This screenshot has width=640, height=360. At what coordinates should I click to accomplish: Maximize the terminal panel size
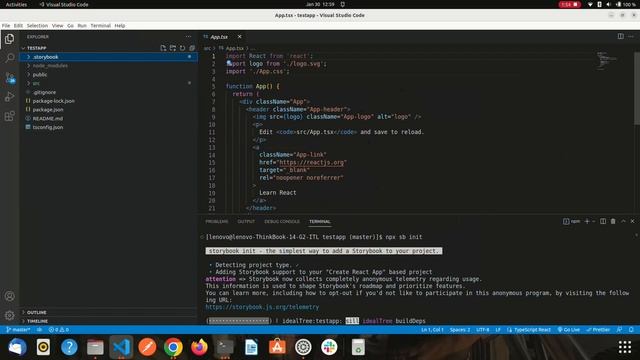click(x=623, y=221)
